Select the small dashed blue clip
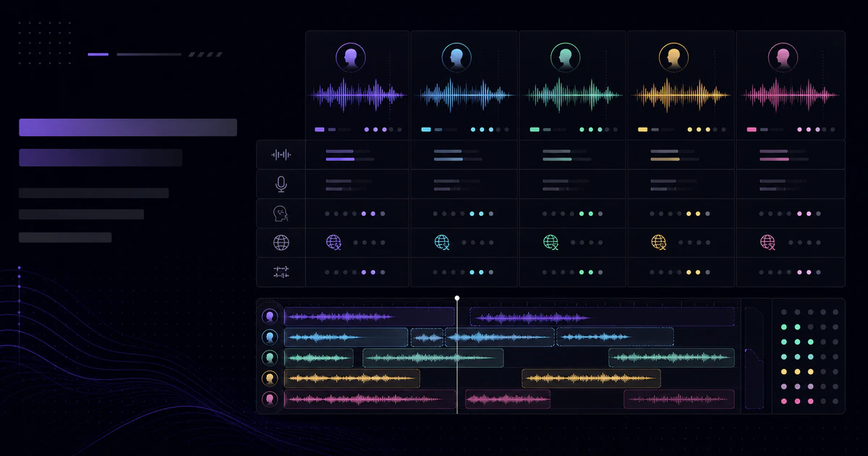 coord(427,337)
